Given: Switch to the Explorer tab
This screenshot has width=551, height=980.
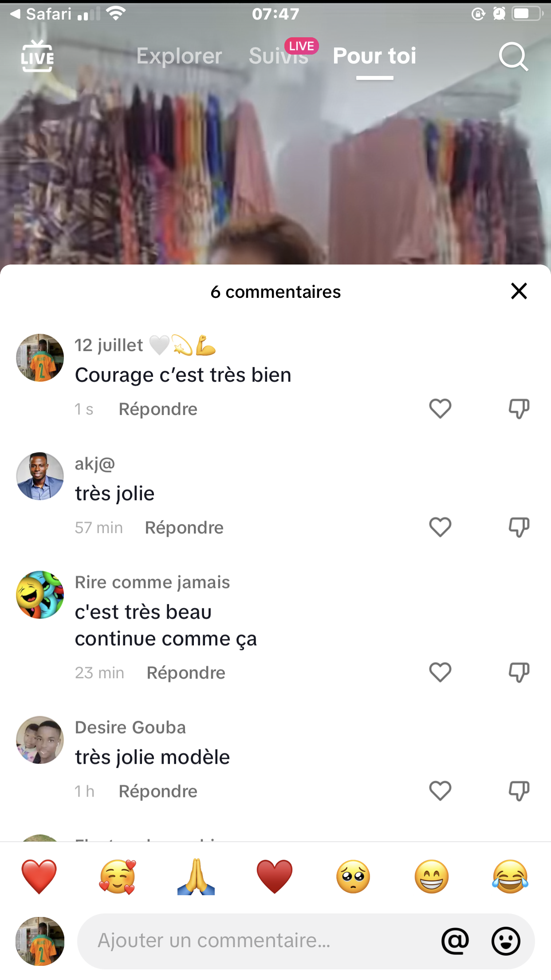Looking at the screenshot, I should [179, 56].
